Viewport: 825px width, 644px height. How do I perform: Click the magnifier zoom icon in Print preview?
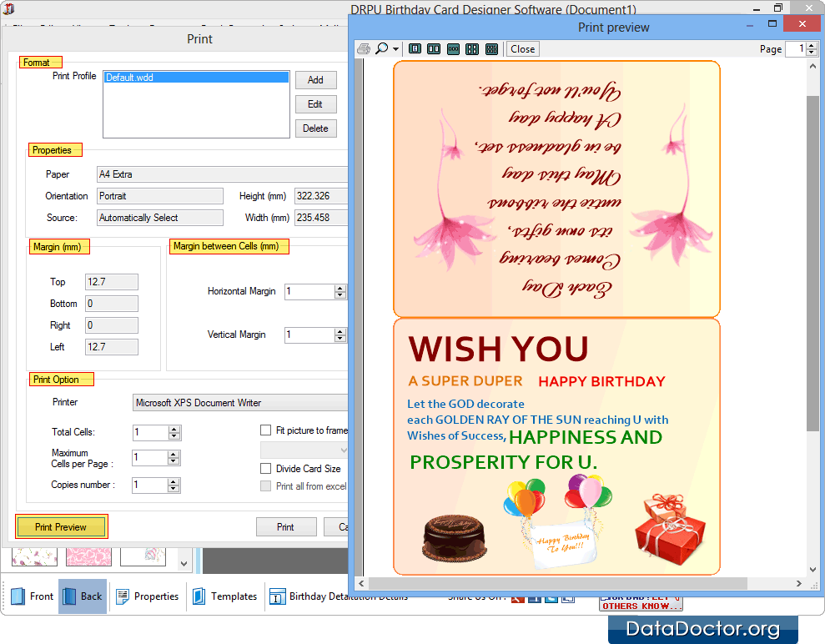382,49
